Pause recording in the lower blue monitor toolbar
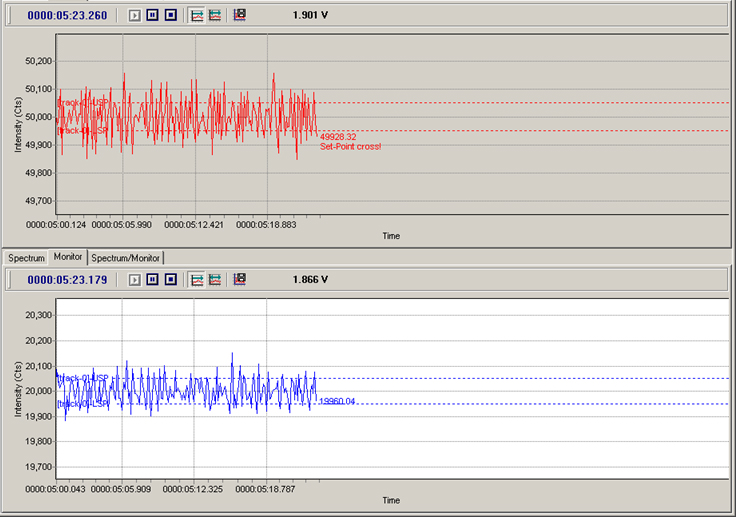The width and height of the screenshot is (736, 517). [153, 279]
